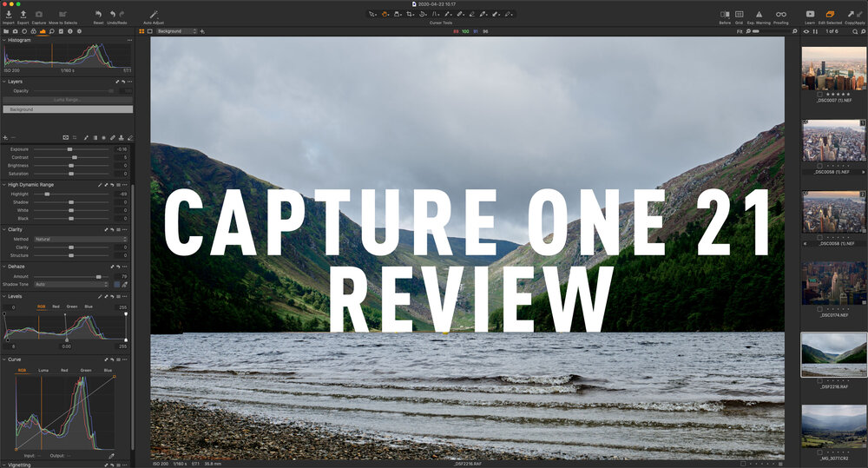This screenshot has width=868, height=468.
Task: Open the Histogram panel options menu
Action: (129, 41)
